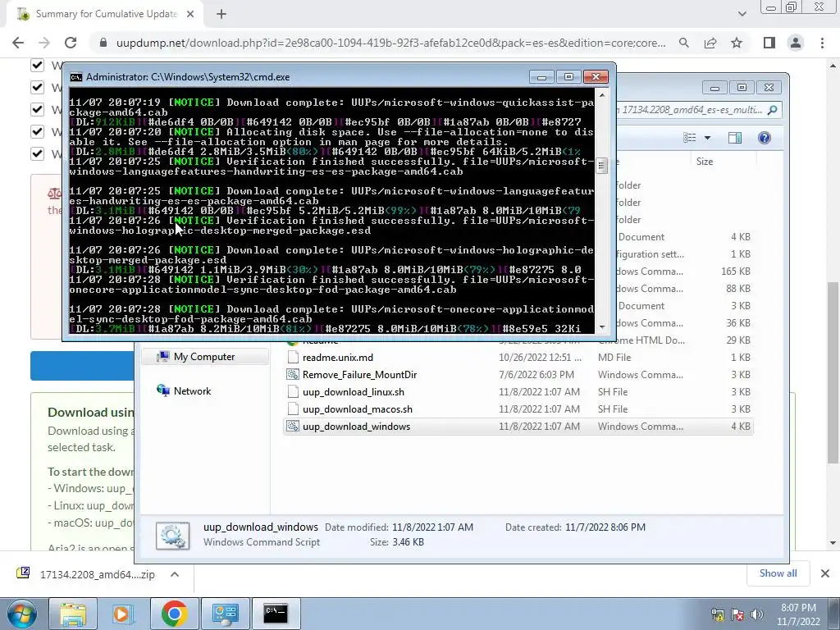The height and width of the screenshot is (630, 840).
Task: Toggle the third edition checkbox on webpage
Action: 37,109
